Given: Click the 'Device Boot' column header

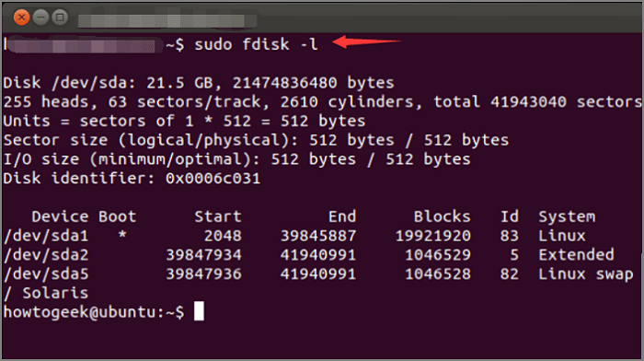Looking at the screenshot, I should tap(84, 216).
